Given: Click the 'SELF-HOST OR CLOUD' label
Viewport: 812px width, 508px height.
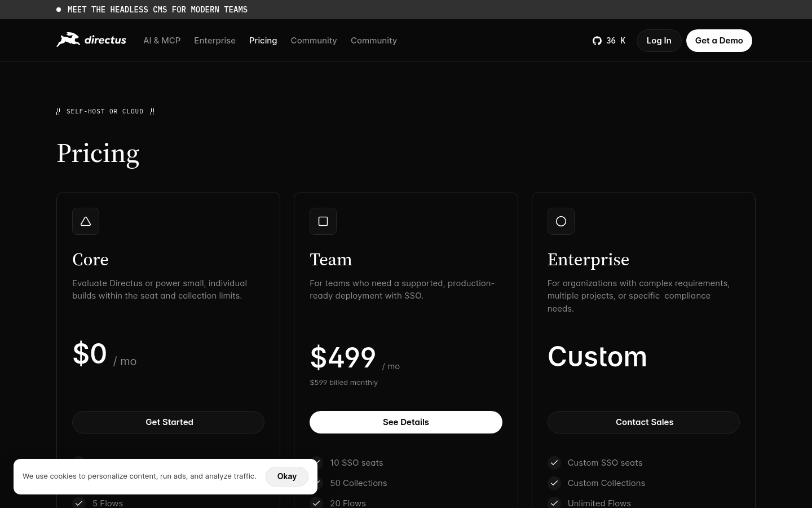Looking at the screenshot, I should (x=105, y=111).
